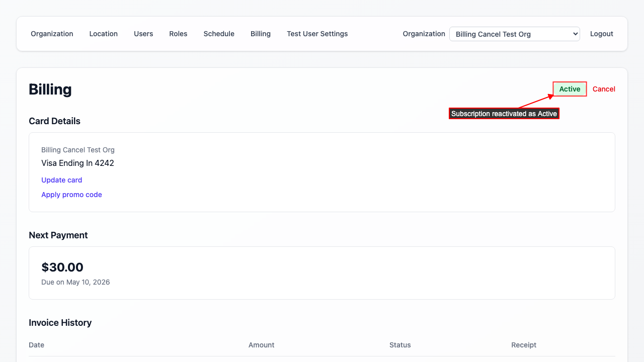Open Test User Settings
This screenshot has height=362, width=644.
pyautogui.click(x=317, y=34)
